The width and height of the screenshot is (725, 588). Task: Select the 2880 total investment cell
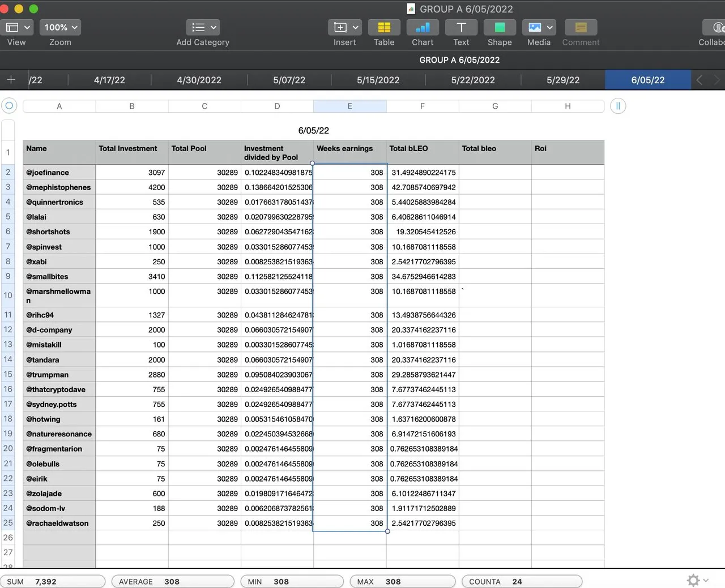tap(132, 375)
